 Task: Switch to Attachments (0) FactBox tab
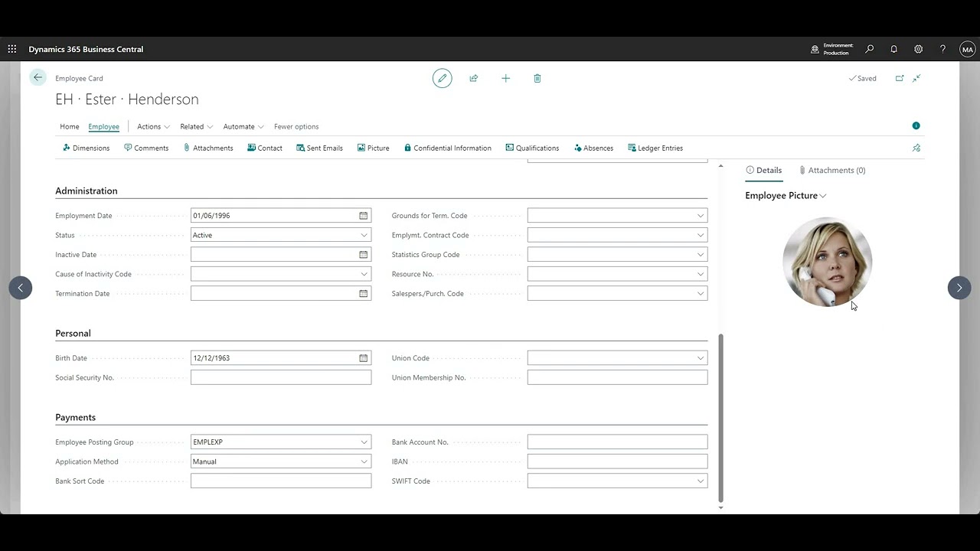click(x=832, y=171)
